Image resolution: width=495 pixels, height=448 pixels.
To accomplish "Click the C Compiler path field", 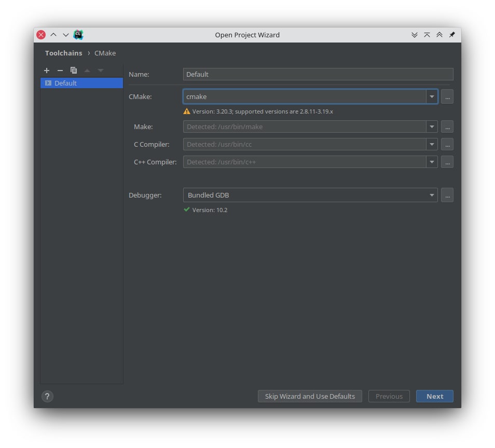I will click(x=305, y=144).
